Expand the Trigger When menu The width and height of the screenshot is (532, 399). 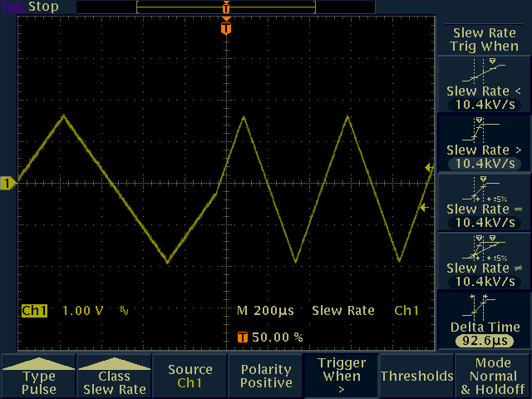click(342, 376)
